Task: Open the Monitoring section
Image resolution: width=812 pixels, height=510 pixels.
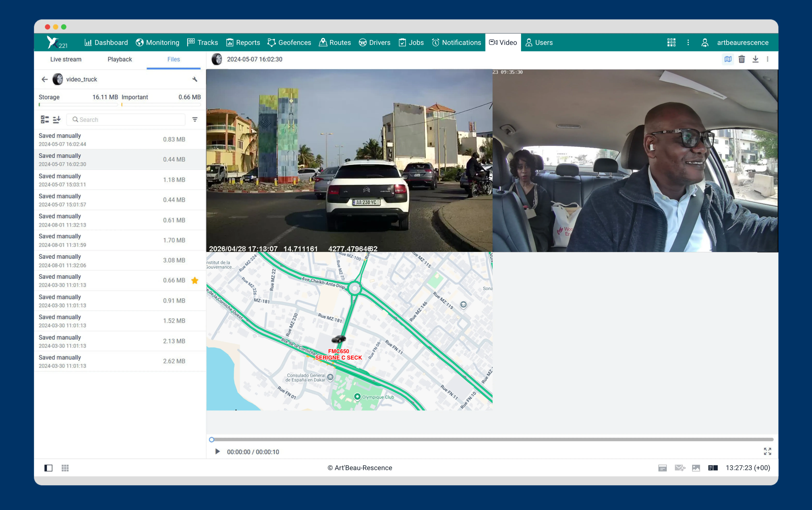Action: coord(157,42)
